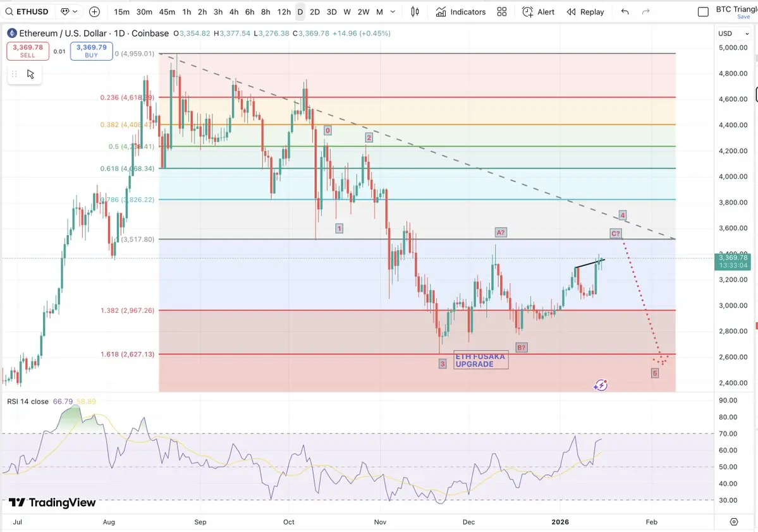The height and width of the screenshot is (532, 758).
Task: Open layout setup square icon
Action: (704, 11)
